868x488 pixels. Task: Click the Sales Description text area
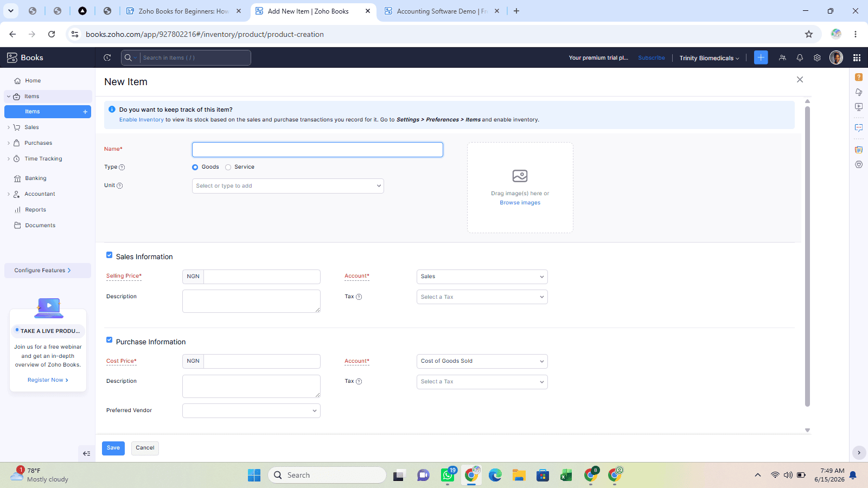(251, 301)
